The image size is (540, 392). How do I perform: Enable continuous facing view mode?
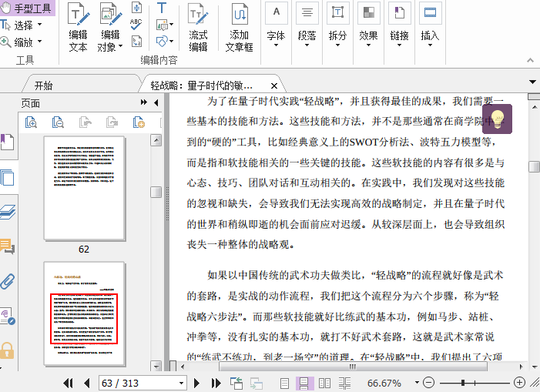(x=344, y=383)
